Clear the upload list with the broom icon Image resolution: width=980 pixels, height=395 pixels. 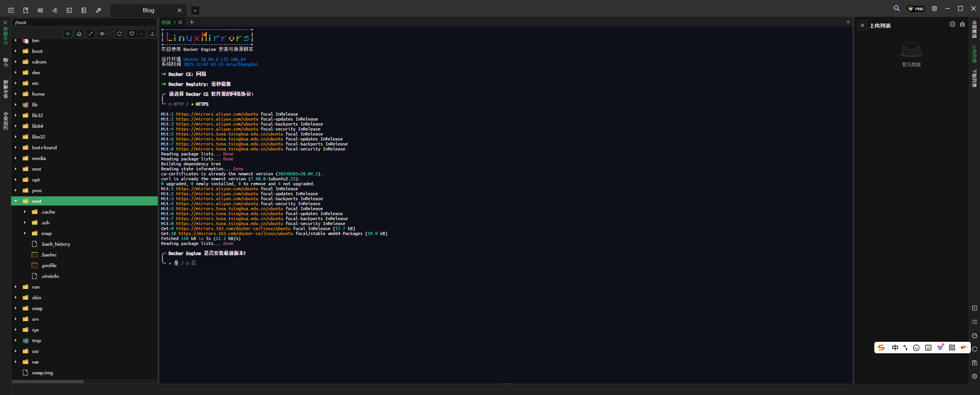(x=962, y=24)
